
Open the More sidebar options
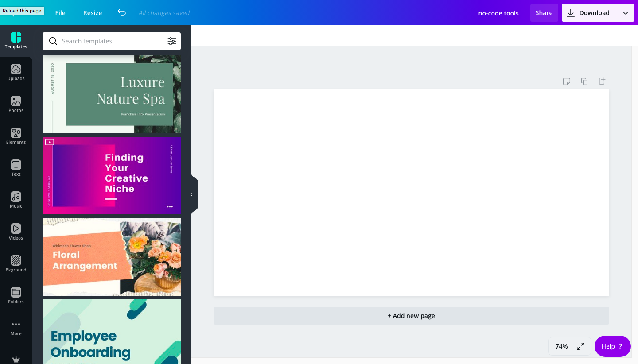click(16, 328)
